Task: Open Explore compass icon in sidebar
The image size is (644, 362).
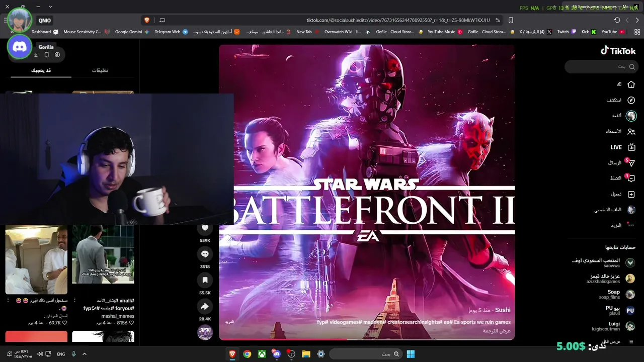Action: [x=631, y=100]
